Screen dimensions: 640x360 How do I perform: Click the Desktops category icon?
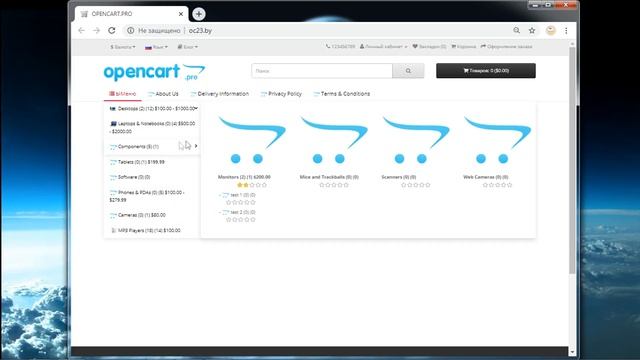(113, 109)
